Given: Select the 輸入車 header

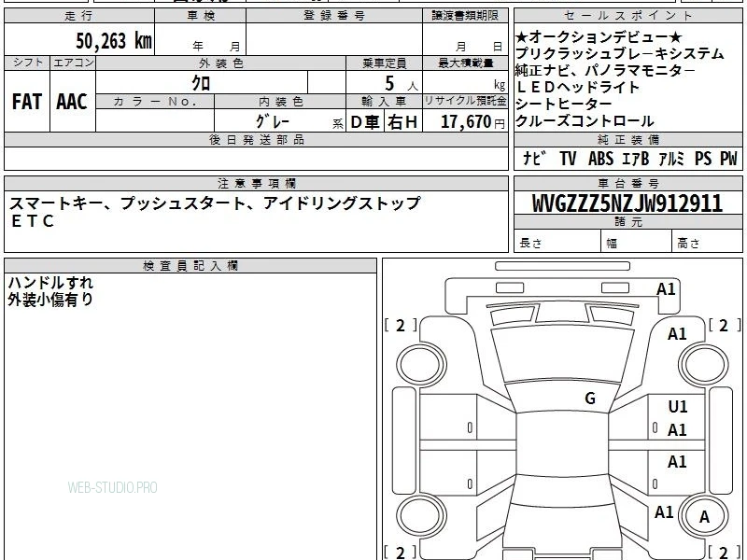Looking at the screenshot, I should (384, 102).
